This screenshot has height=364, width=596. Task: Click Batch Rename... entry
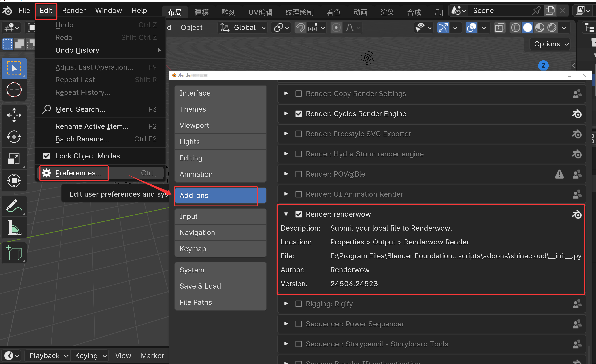coord(100,139)
